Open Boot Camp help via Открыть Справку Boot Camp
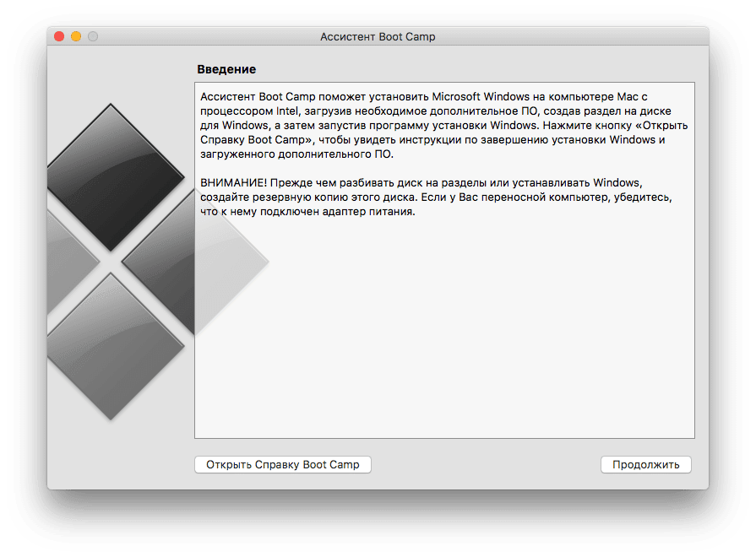The image size is (756, 557). [x=282, y=464]
